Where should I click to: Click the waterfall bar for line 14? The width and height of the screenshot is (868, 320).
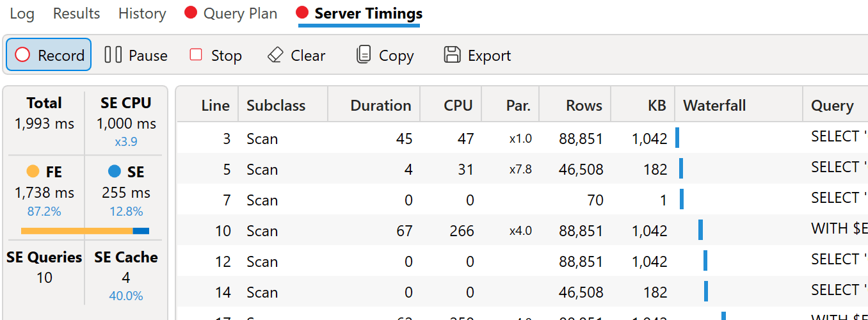[x=706, y=291]
